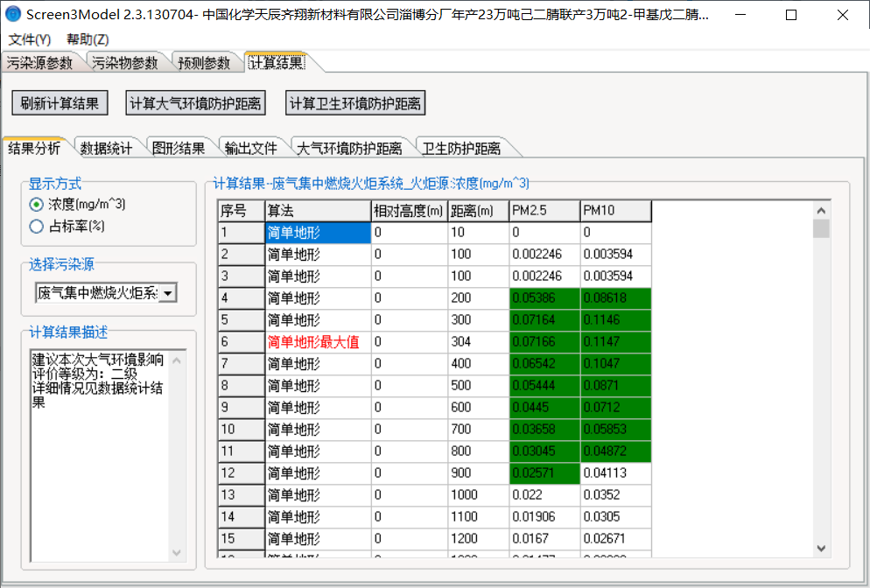Click the 算法 column header
The width and height of the screenshot is (870, 588).
point(318,211)
